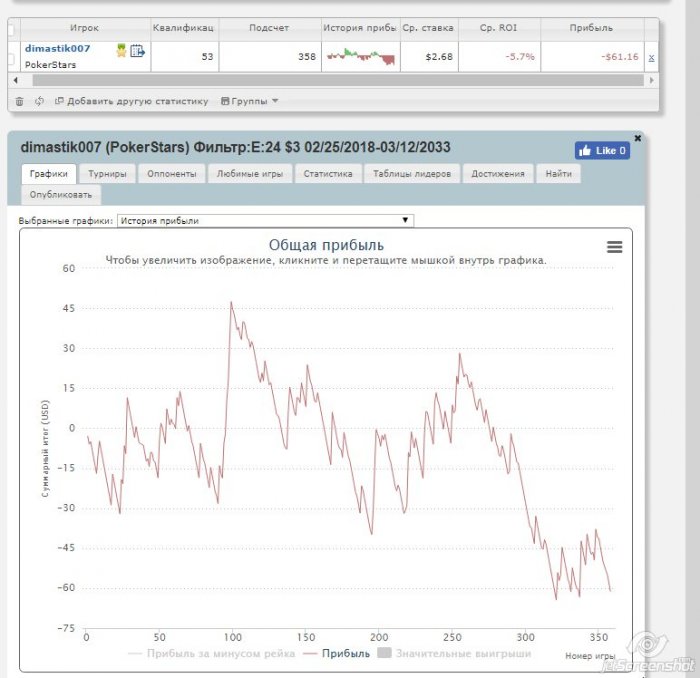700x678 pixels.
Task: Remove the dimastik007 row with the x
Action: pos(651,57)
